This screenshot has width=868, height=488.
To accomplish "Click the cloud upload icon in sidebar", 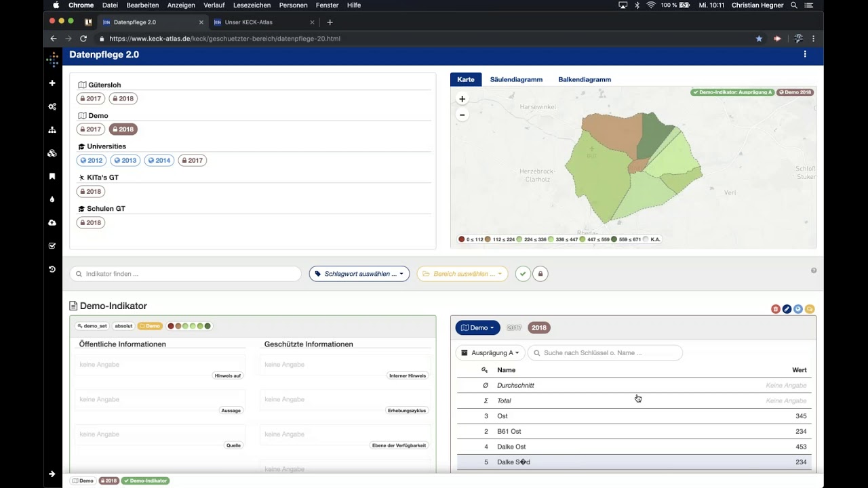I will (52, 223).
